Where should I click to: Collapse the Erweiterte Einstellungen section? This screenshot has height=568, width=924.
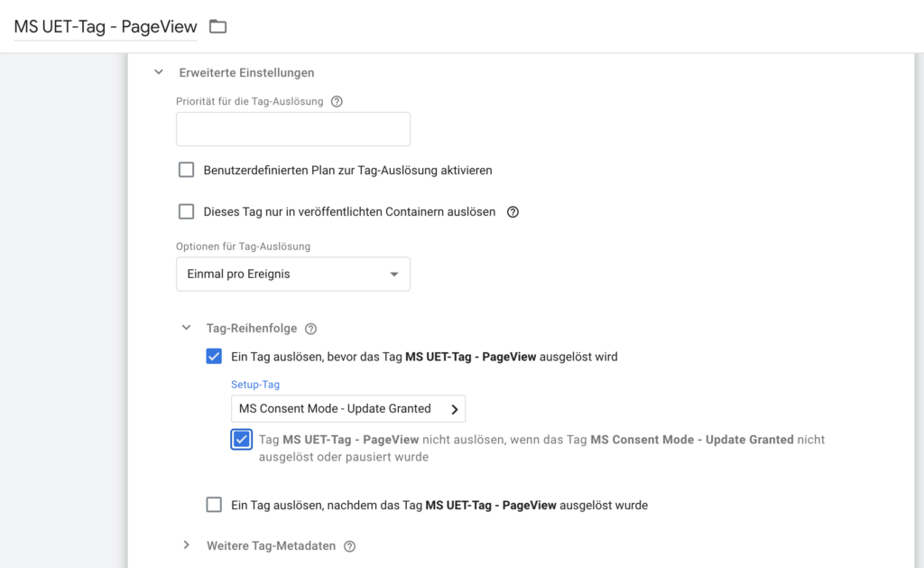159,72
